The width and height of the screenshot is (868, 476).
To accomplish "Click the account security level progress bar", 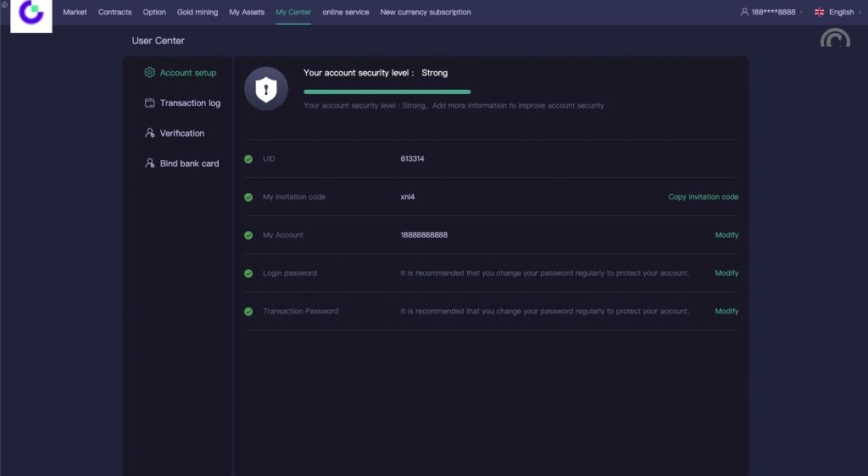I will (387, 91).
